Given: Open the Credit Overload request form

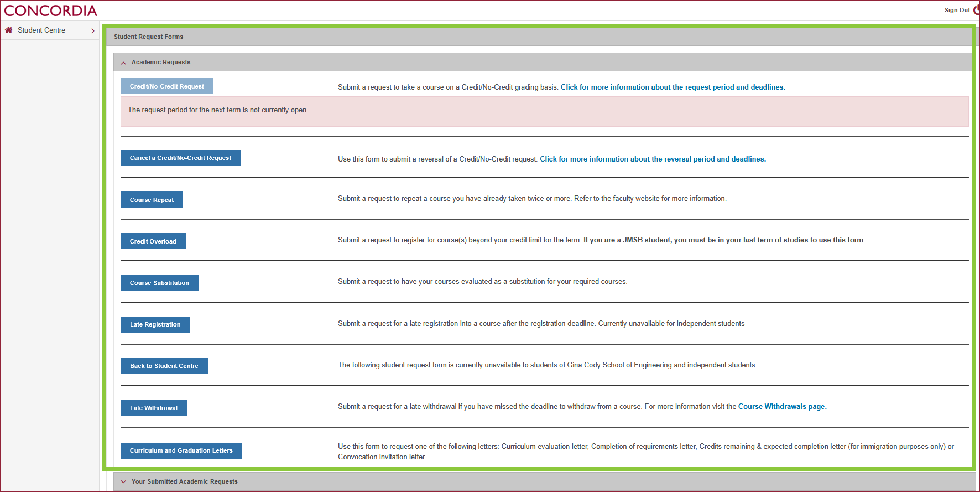Looking at the screenshot, I should coord(153,241).
